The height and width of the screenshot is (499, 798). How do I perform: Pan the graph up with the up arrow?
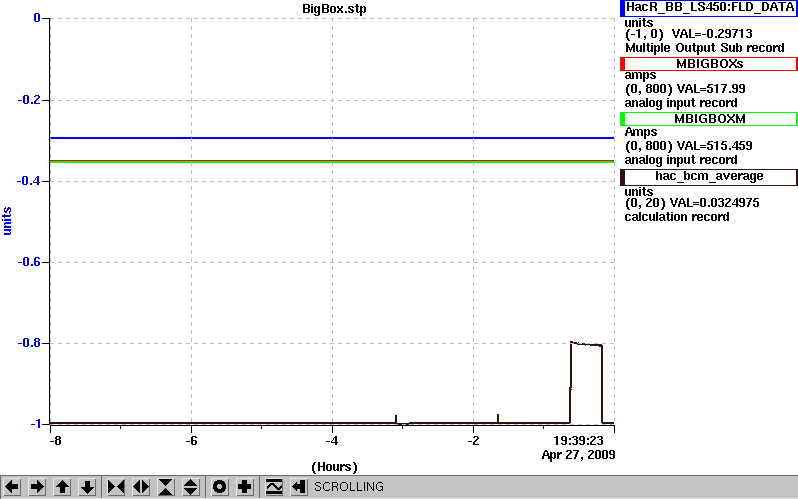[62, 487]
